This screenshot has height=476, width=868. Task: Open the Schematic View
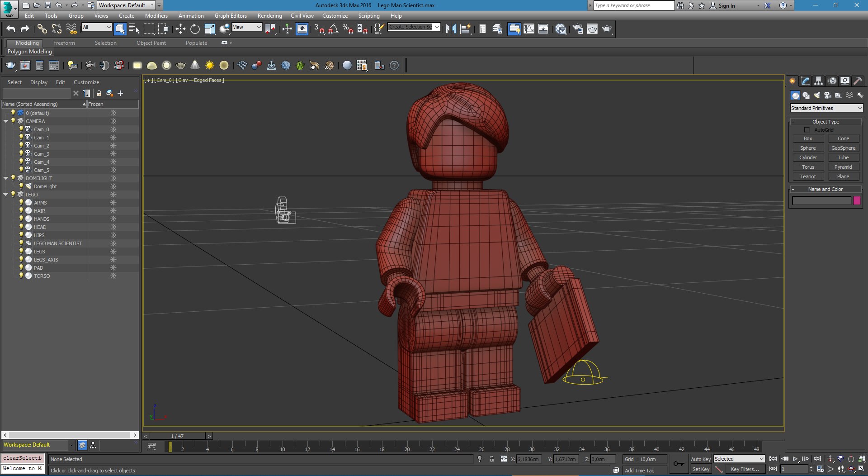tap(543, 29)
